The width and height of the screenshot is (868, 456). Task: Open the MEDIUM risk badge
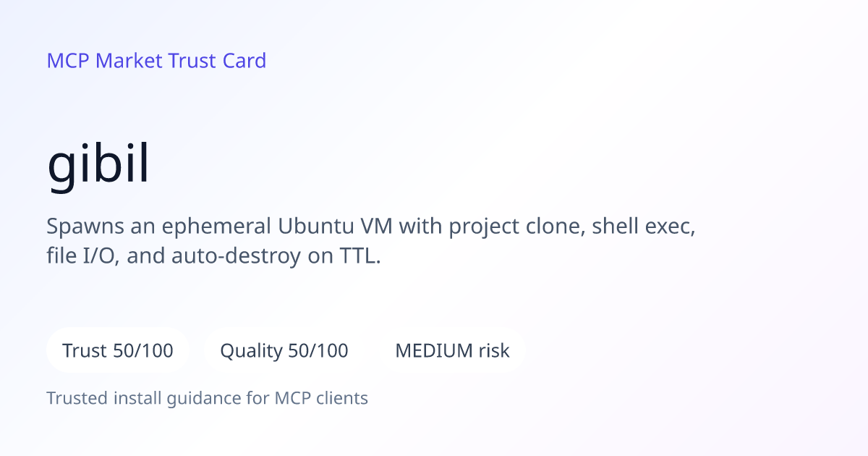click(x=452, y=350)
